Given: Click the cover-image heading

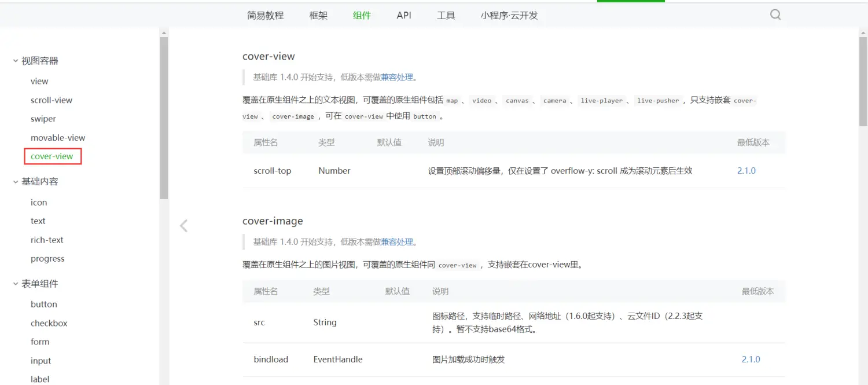Looking at the screenshot, I should tap(273, 221).
